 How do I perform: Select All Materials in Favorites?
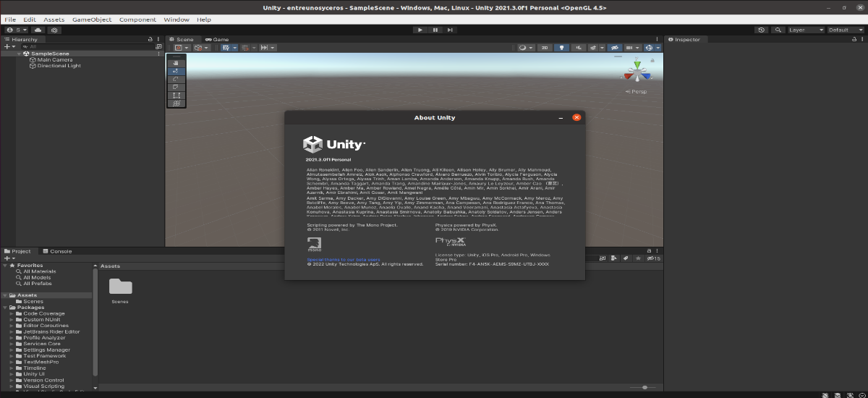(41, 271)
